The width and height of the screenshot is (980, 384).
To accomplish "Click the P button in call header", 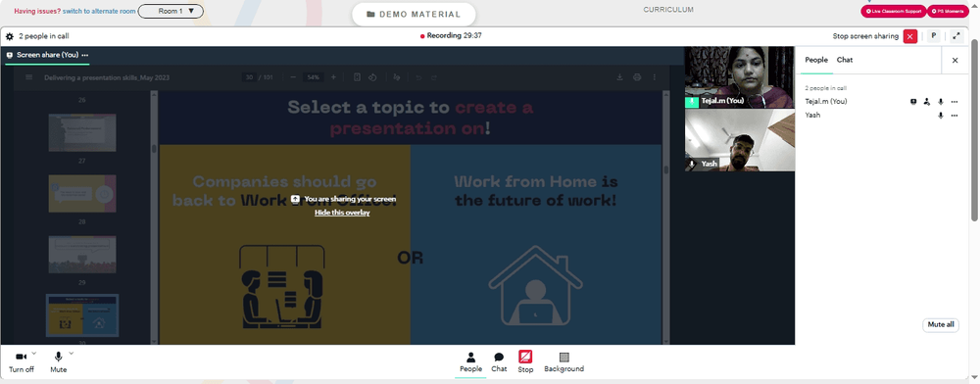I will point(934,36).
